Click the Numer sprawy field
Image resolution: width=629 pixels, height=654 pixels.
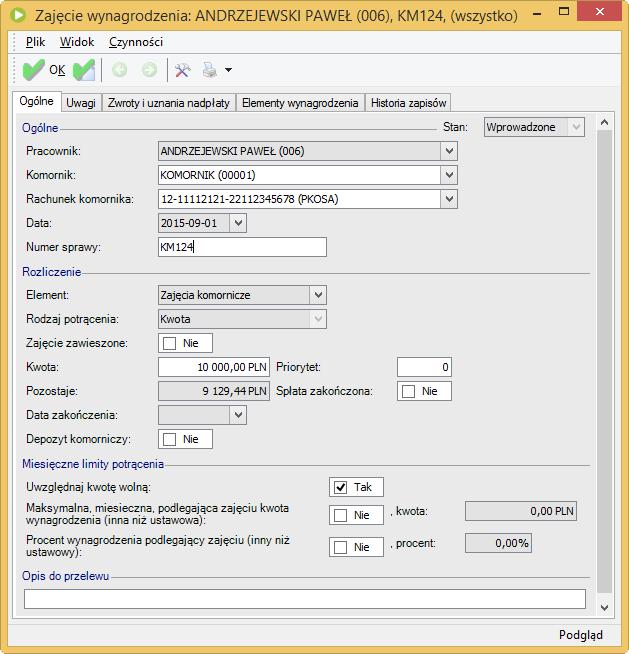[242, 247]
